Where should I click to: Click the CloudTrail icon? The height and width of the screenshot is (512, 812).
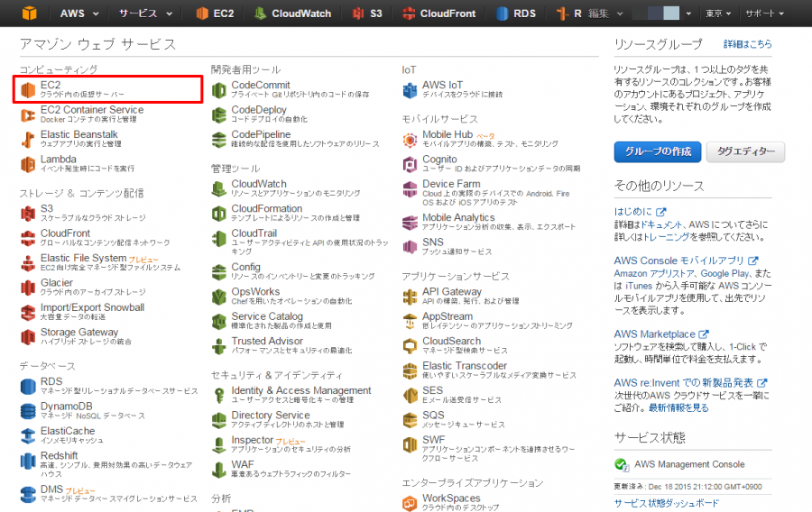219,238
